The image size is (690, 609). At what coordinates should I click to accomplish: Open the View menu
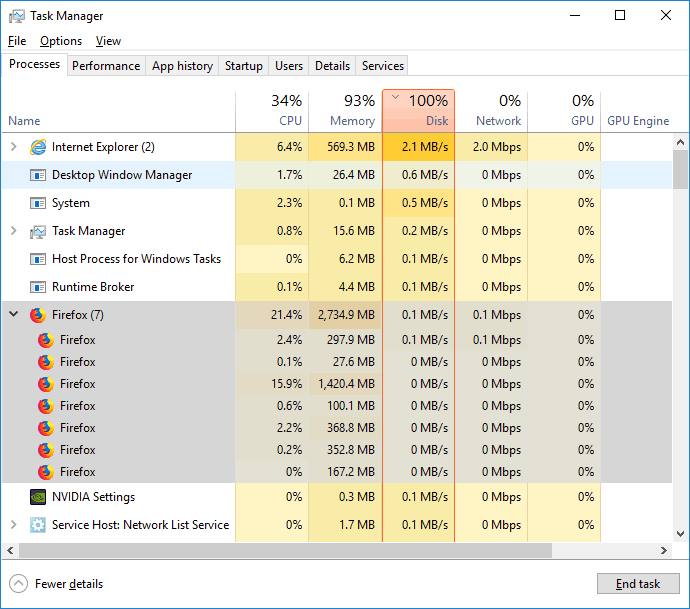pyautogui.click(x=108, y=41)
